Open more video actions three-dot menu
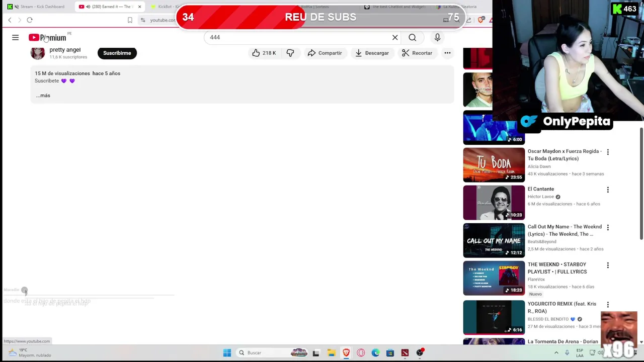This screenshot has height=362, width=644. (x=447, y=53)
